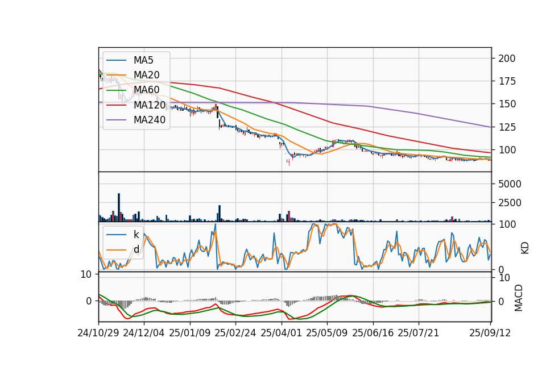
Task: Click the 25/07/21 date label
Action: point(418,333)
